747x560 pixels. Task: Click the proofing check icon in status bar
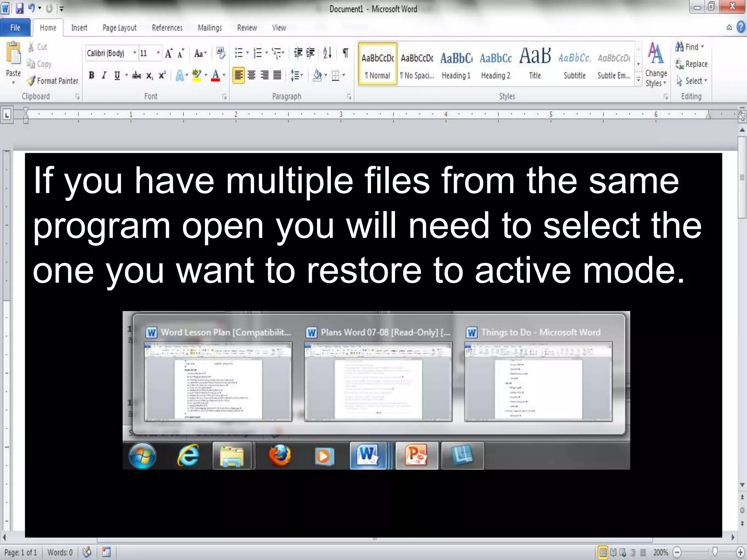point(87,552)
